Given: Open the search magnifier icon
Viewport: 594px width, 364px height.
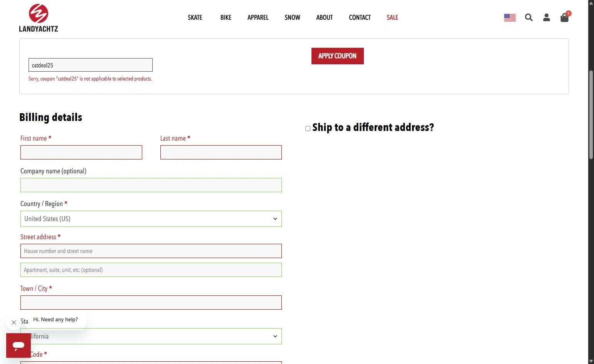Looking at the screenshot, I should coord(529,17).
